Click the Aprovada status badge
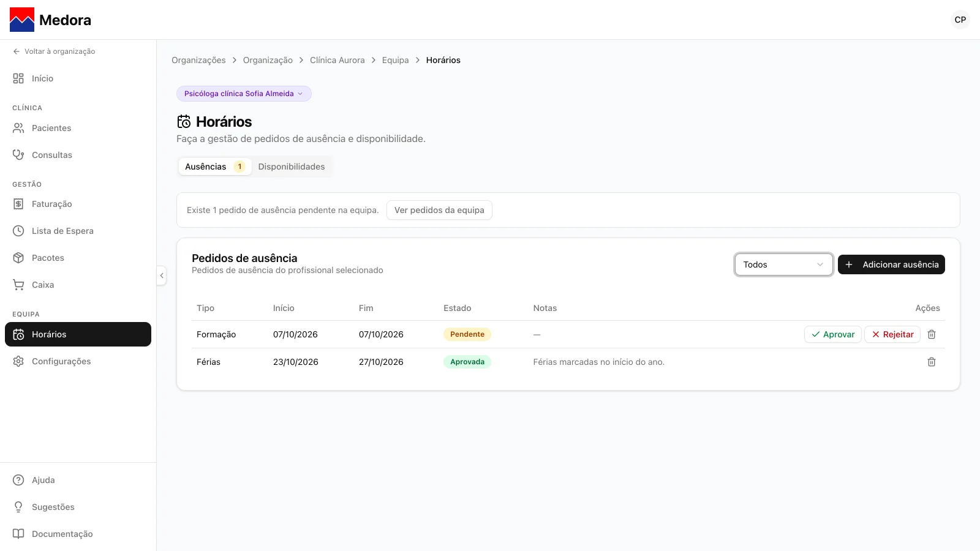Image resolution: width=980 pixels, height=551 pixels. pos(467,362)
